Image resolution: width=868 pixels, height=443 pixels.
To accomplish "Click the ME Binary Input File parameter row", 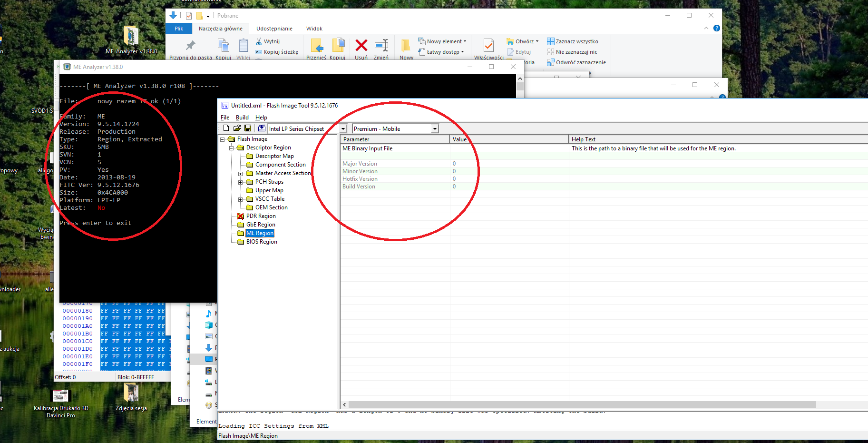I will 604,148.
